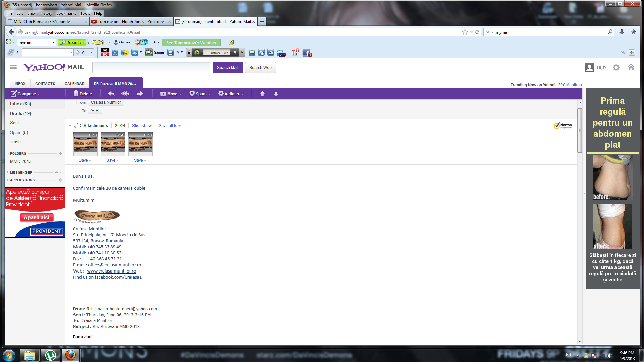Open the Move dropdown menu
644x362 pixels.
pyautogui.click(x=171, y=94)
